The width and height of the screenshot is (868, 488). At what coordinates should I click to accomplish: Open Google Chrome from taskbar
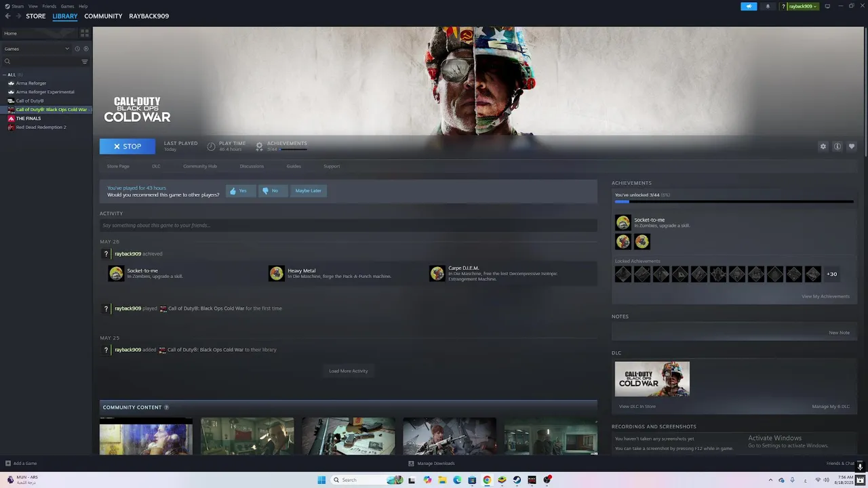pyautogui.click(x=487, y=480)
